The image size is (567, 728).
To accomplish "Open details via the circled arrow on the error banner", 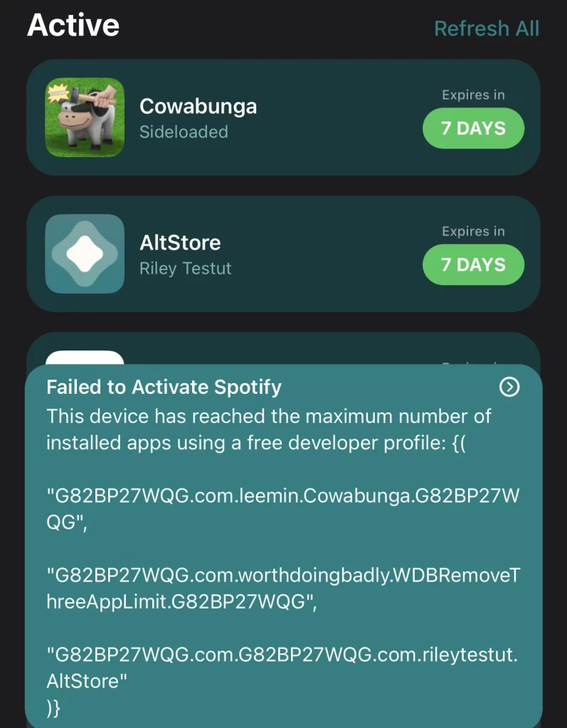I will coord(509,387).
